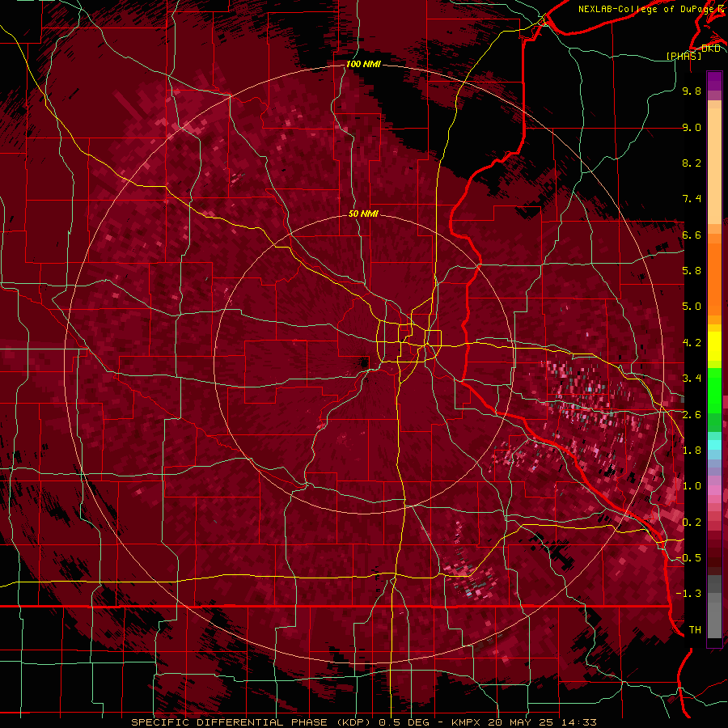Click the 9.8 value on color scale
728x728 pixels.
point(692,91)
